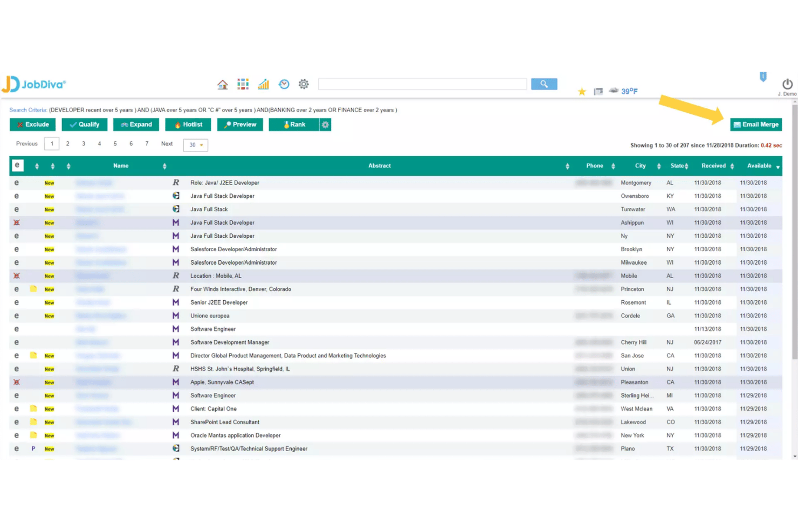Toggle excluded marker for Ashippun row
This screenshot has width=798, height=532.
click(x=17, y=223)
